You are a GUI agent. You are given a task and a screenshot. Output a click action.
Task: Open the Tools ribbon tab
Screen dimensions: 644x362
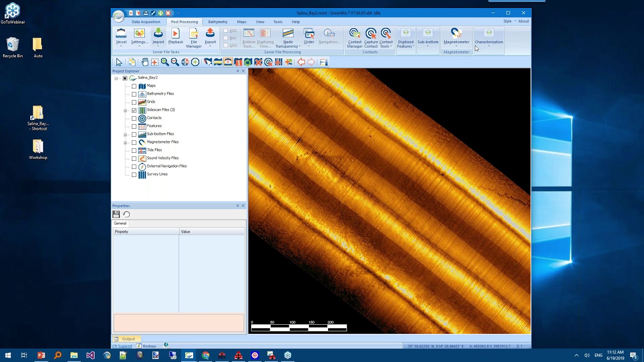pyautogui.click(x=278, y=22)
